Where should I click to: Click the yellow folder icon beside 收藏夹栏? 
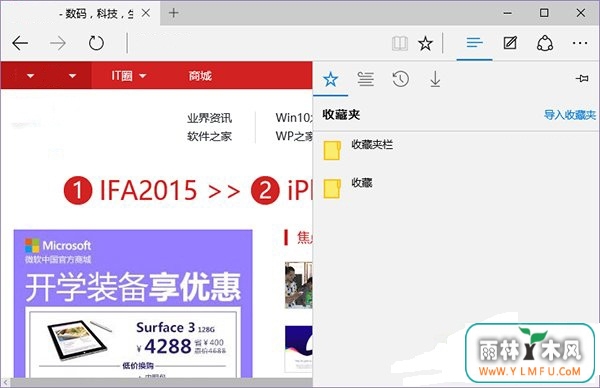click(332, 150)
